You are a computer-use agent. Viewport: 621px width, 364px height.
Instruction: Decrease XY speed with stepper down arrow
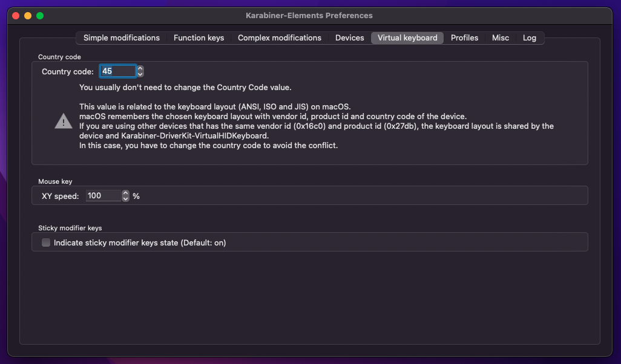point(125,198)
